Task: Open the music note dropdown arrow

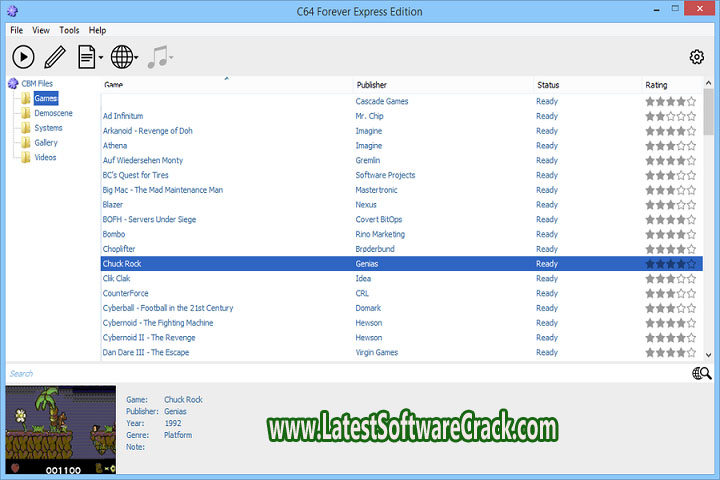Action: coord(171,57)
